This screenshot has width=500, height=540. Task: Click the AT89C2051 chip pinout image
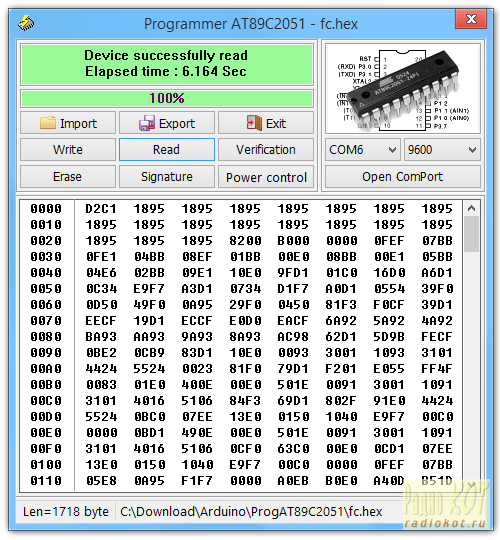(403, 89)
